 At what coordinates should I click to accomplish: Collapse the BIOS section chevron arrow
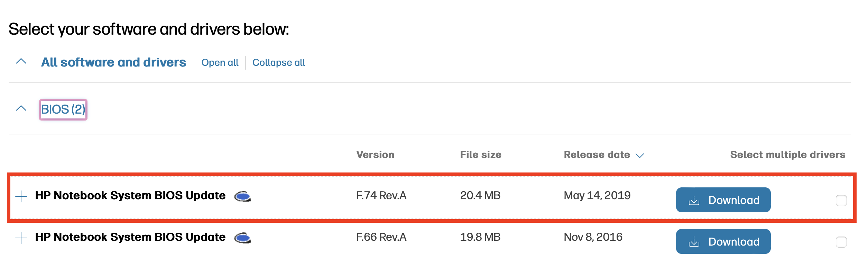(x=21, y=108)
